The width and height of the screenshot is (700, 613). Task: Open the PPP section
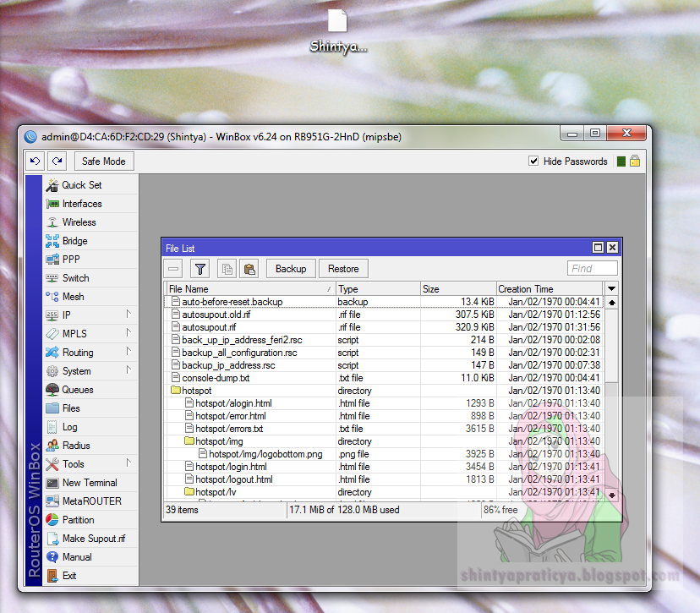click(90, 260)
